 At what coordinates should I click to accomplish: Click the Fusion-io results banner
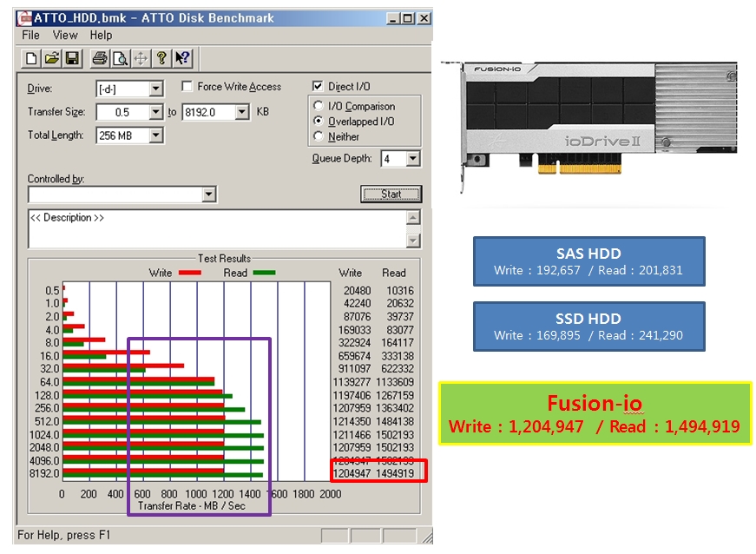pyautogui.click(x=595, y=413)
